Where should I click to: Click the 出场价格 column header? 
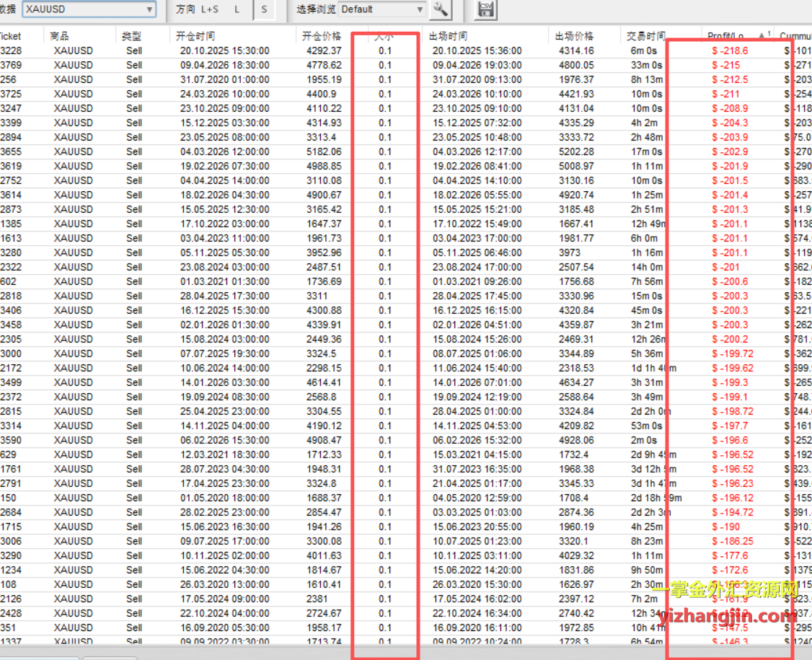point(575,36)
